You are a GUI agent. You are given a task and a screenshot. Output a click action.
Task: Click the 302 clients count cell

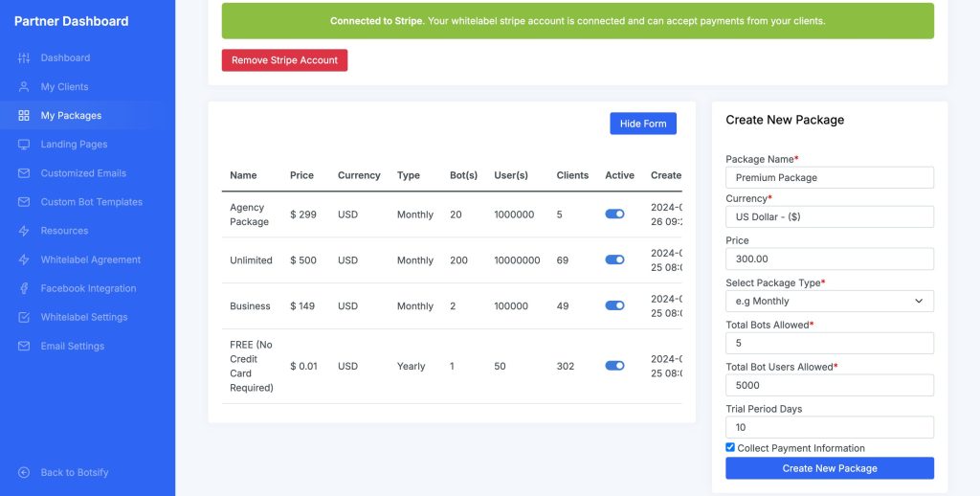(x=566, y=366)
